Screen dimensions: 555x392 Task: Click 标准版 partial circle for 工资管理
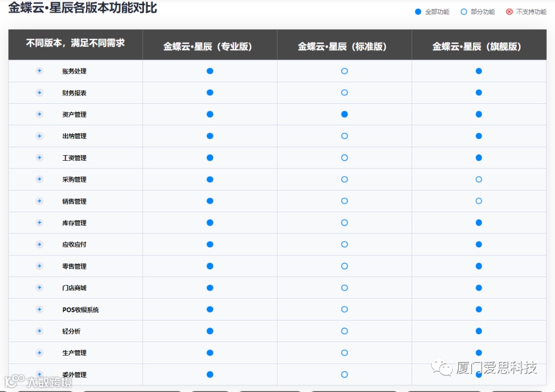click(344, 158)
